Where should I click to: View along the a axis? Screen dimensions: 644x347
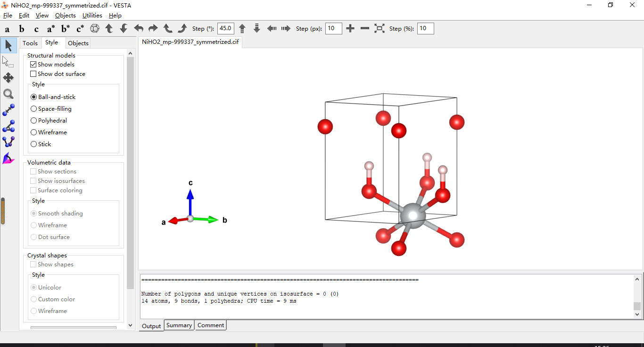tap(7, 29)
